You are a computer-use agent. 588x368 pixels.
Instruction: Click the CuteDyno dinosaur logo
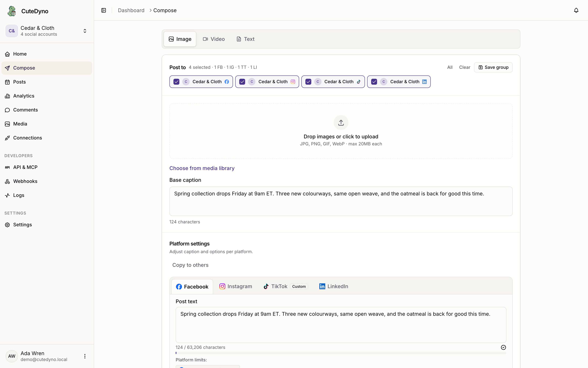tap(12, 11)
